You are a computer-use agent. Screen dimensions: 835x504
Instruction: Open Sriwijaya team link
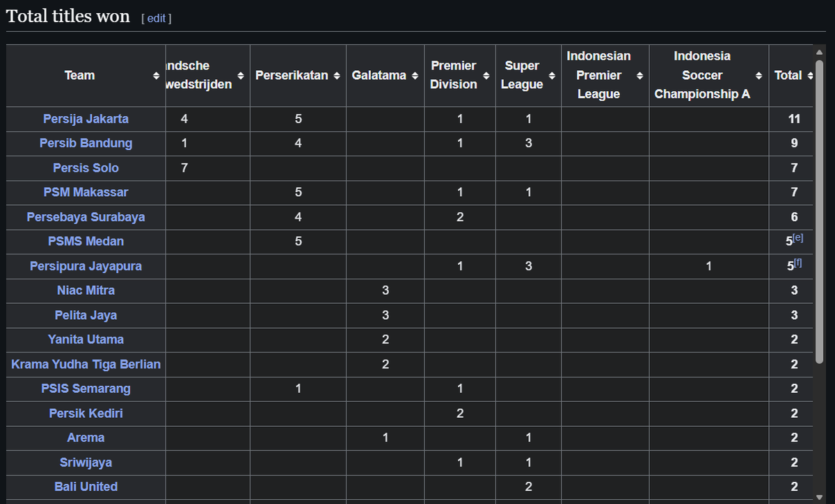tap(86, 462)
